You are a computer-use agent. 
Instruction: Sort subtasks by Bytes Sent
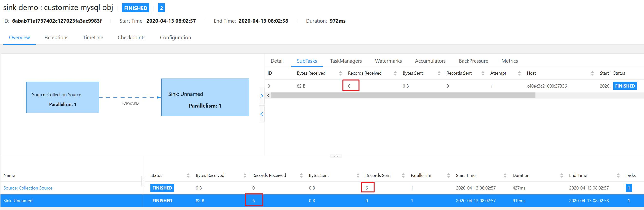[x=439, y=73]
